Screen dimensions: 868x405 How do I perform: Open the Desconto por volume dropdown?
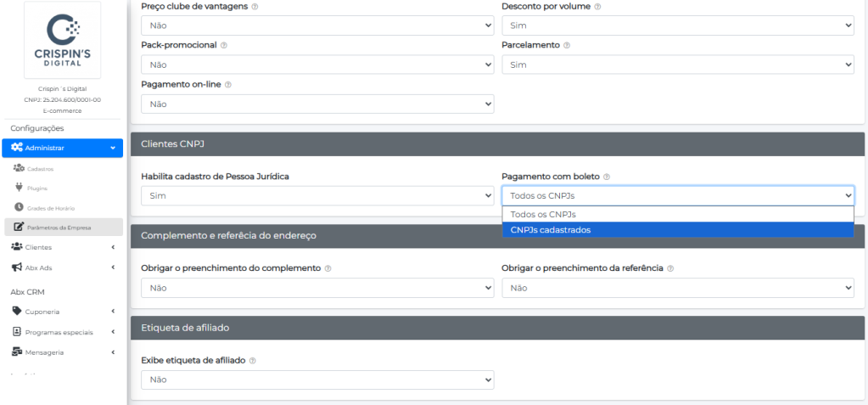pyautogui.click(x=677, y=25)
